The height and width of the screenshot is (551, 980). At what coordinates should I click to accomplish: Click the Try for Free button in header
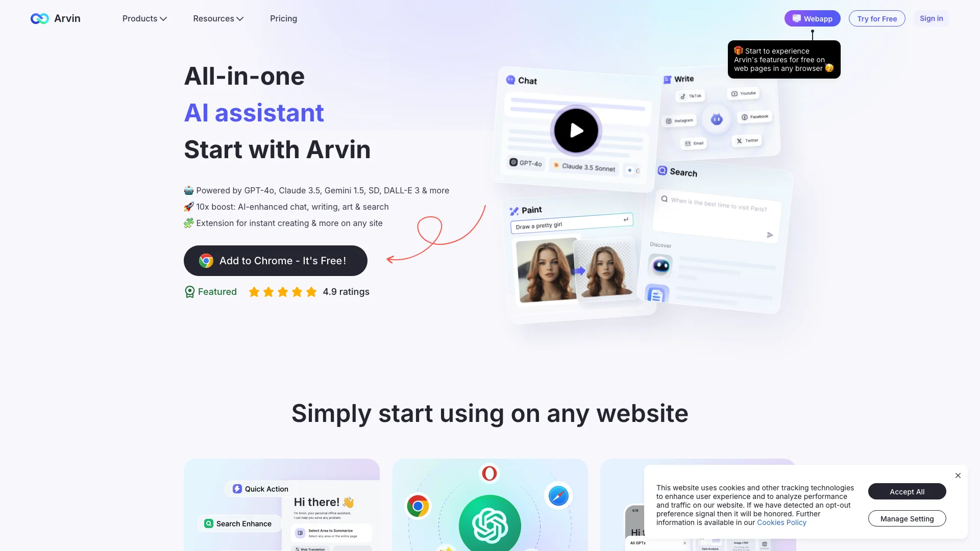(x=876, y=18)
